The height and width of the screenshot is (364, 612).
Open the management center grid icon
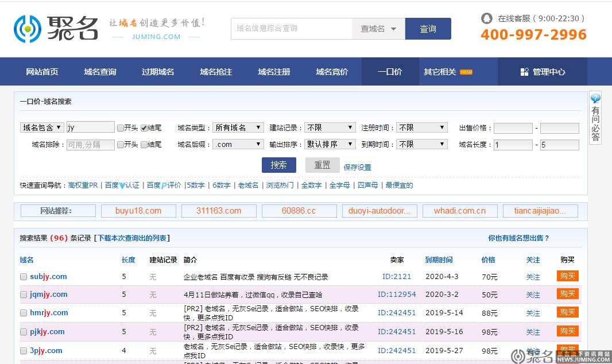click(x=524, y=72)
